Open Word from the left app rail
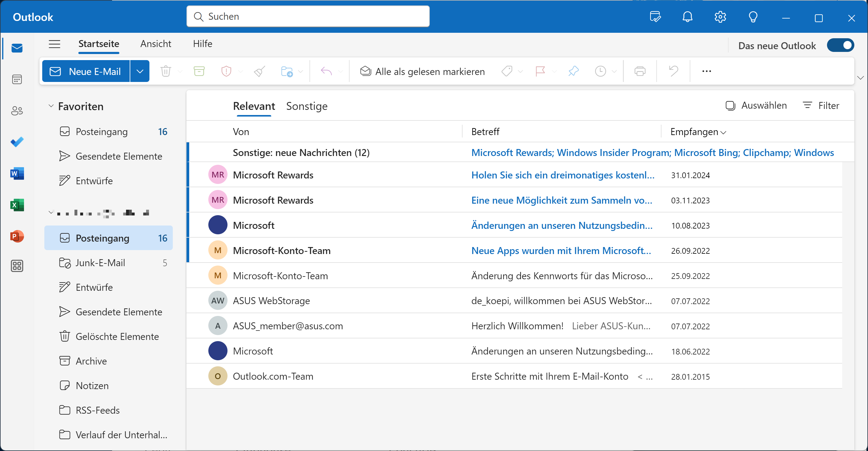This screenshot has width=868, height=451. [17, 174]
